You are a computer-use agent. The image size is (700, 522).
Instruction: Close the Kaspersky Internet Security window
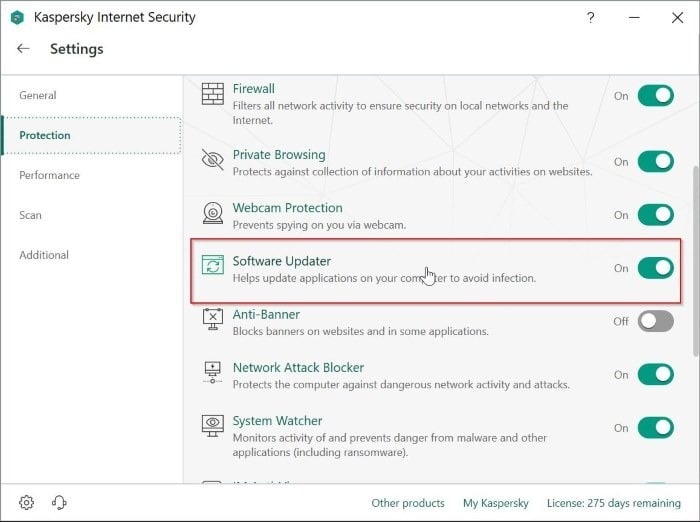pyautogui.click(x=677, y=18)
